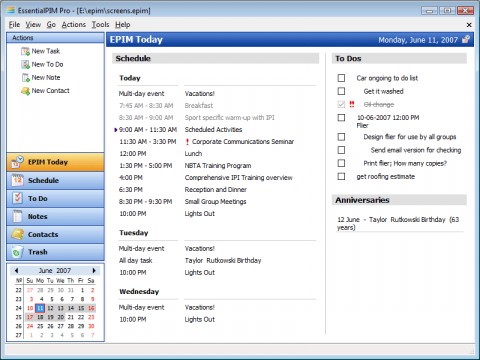The width and height of the screenshot is (480, 360).
Task: Open the 'Taylor Rutkowski Birthday' anniversary entry
Action: click(398, 223)
